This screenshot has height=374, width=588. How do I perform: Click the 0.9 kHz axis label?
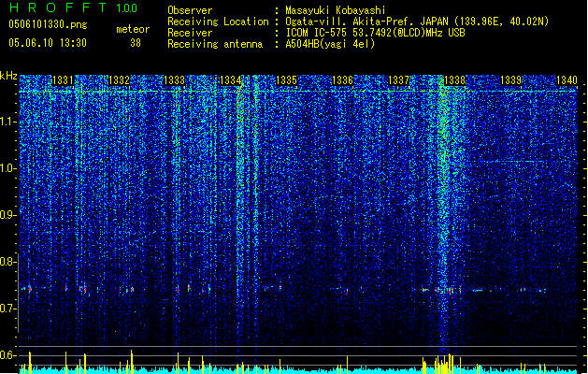pyautogui.click(x=8, y=215)
